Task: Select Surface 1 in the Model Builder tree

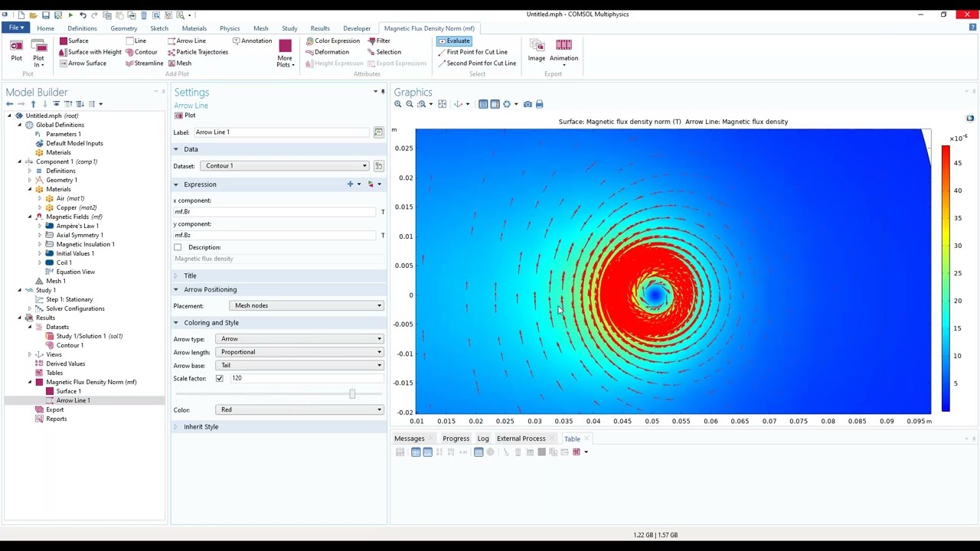Action: (68, 391)
